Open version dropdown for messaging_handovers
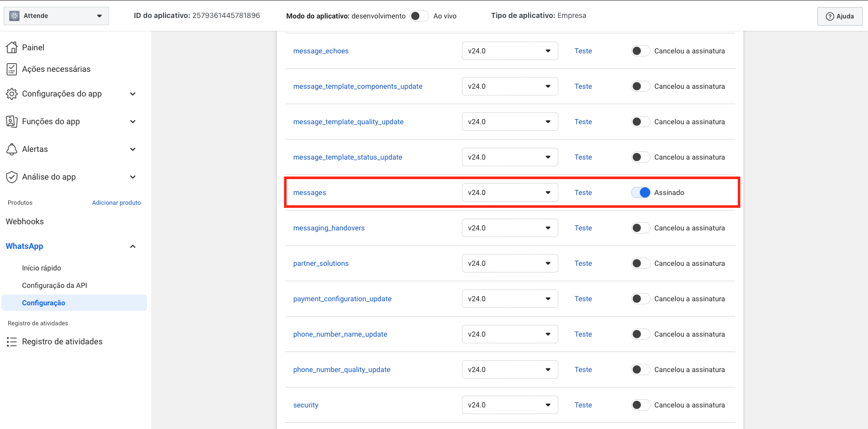Screen dimensions: 868x429 tap(510, 228)
